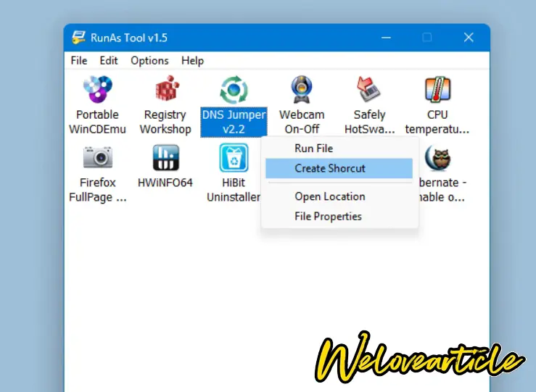Open the Edit menu

pos(109,61)
